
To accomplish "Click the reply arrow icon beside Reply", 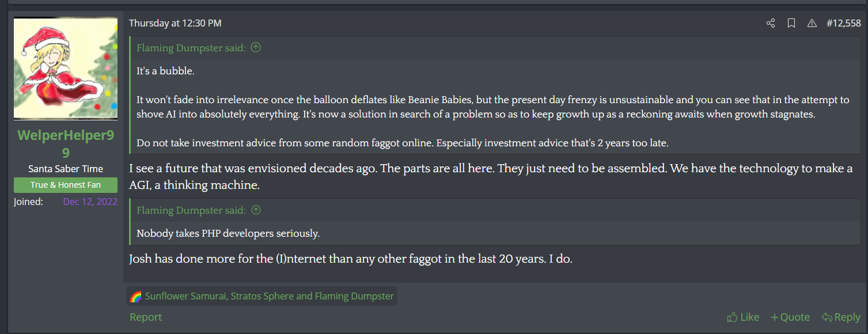I will tap(828, 316).
